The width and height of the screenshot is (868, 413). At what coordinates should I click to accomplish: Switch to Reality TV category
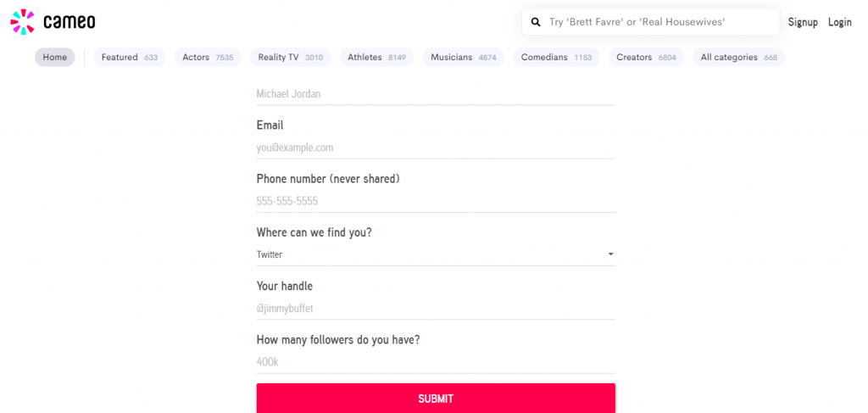click(291, 58)
